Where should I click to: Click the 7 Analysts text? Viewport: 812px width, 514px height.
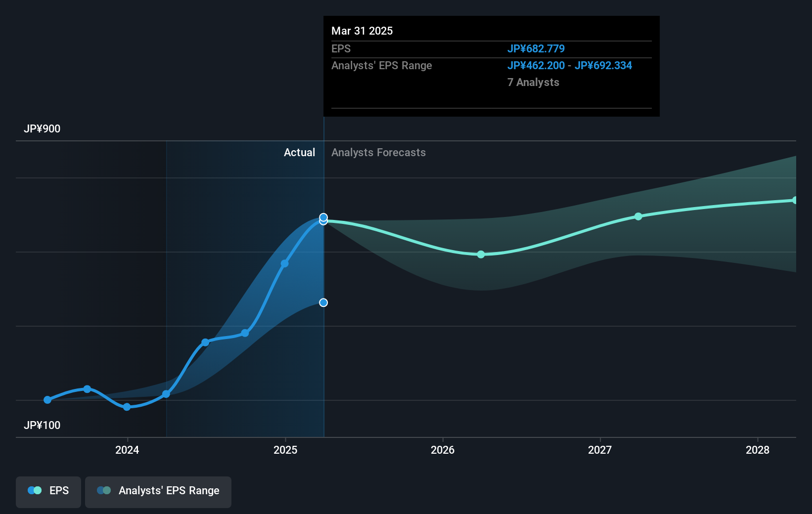pos(533,82)
